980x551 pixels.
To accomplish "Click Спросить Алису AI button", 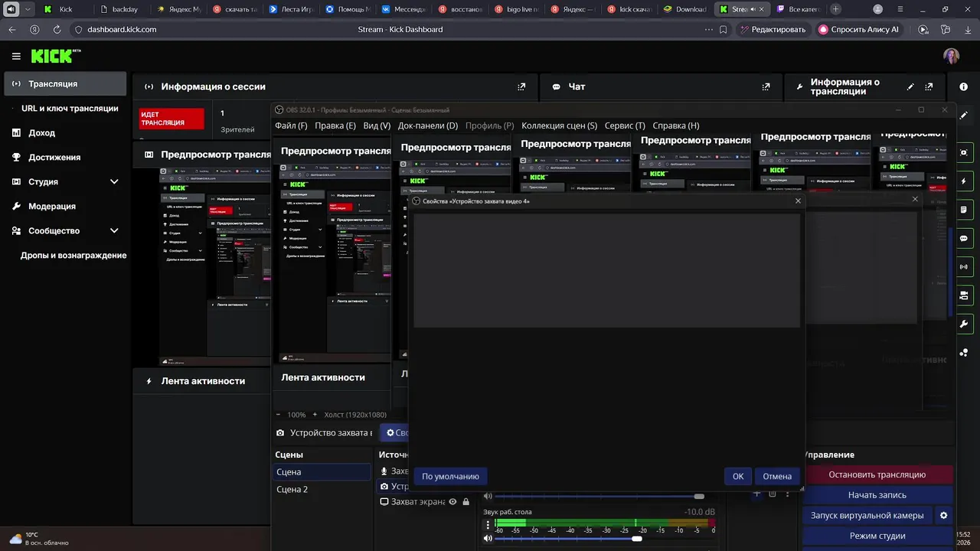I will (x=859, y=29).
